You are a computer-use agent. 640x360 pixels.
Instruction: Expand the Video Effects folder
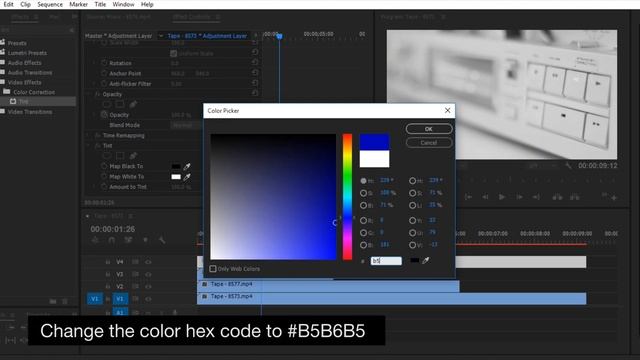pos(24,82)
